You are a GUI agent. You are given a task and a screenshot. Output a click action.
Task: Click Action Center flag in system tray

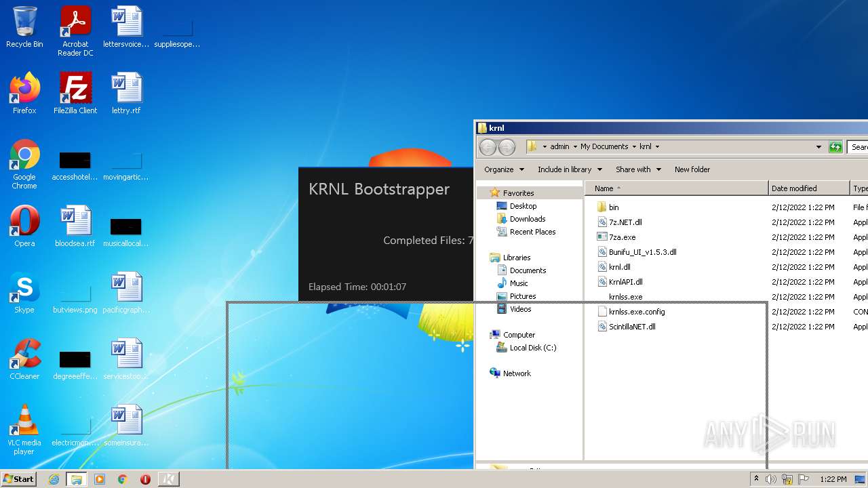click(804, 479)
